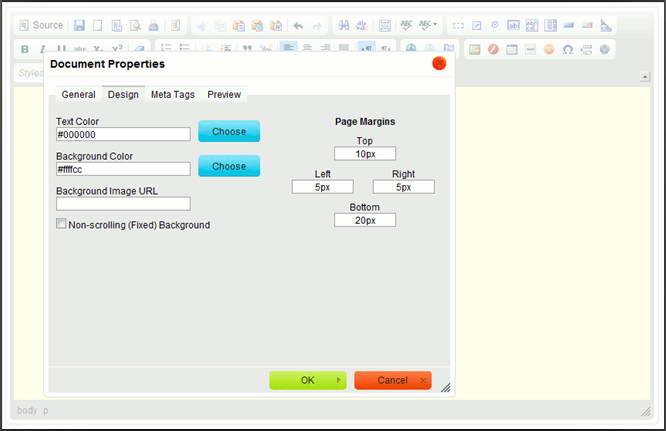666x431 pixels.
Task: Click the Find binoculars icon
Action: 343,25
